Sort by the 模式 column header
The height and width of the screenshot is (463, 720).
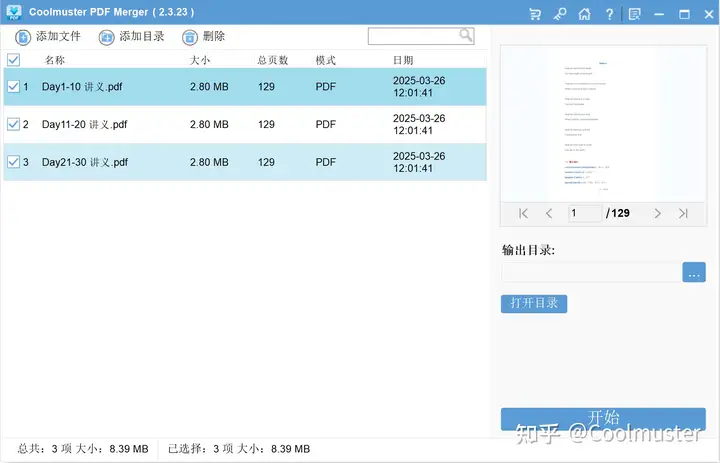tap(326, 60)
